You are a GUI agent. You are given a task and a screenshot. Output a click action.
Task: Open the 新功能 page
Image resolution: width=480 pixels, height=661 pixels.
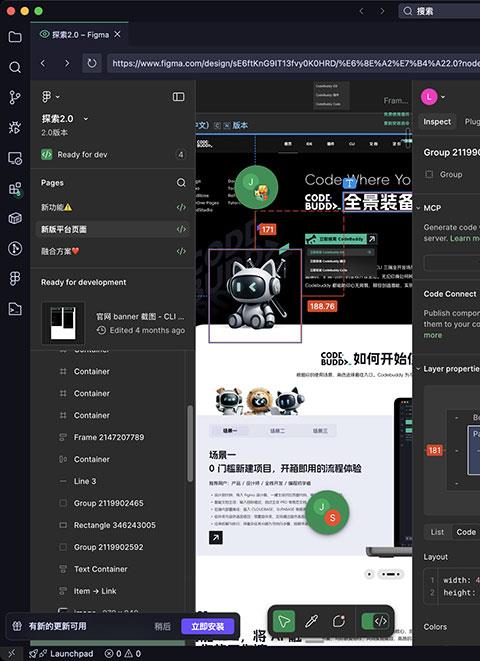tap(114, 207)
